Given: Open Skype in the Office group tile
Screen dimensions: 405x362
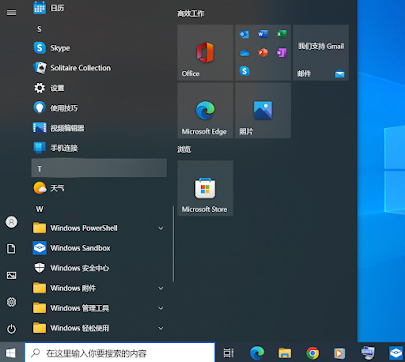Looking at the screenshot, I should click(244, 71).
